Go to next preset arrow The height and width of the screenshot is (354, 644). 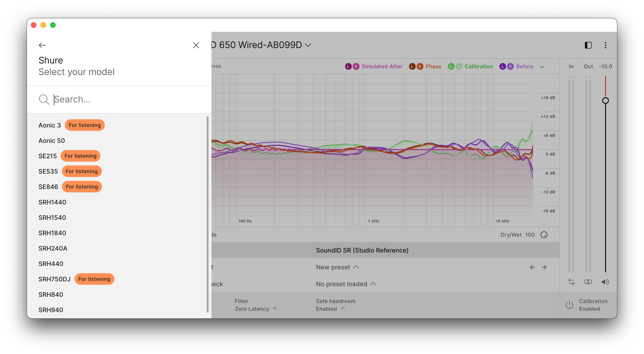[544, 267]
